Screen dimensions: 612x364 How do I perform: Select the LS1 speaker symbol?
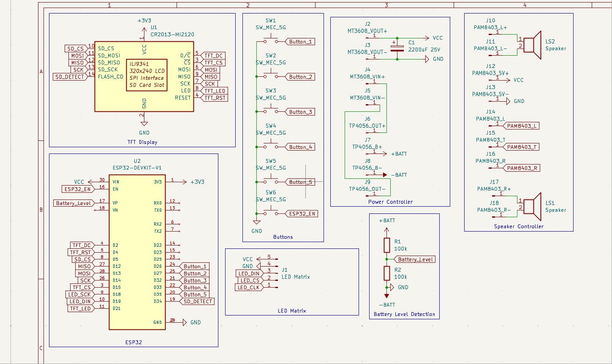pos(533,206)
